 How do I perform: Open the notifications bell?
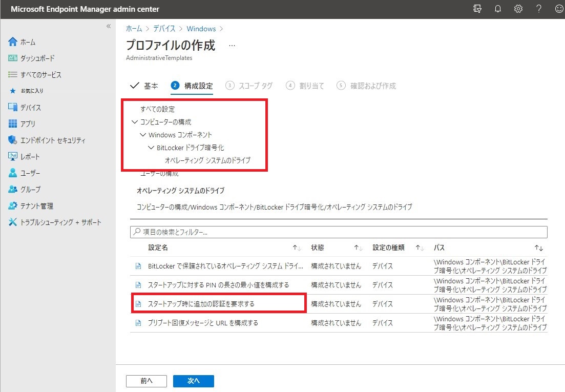(x=497, y=9)
